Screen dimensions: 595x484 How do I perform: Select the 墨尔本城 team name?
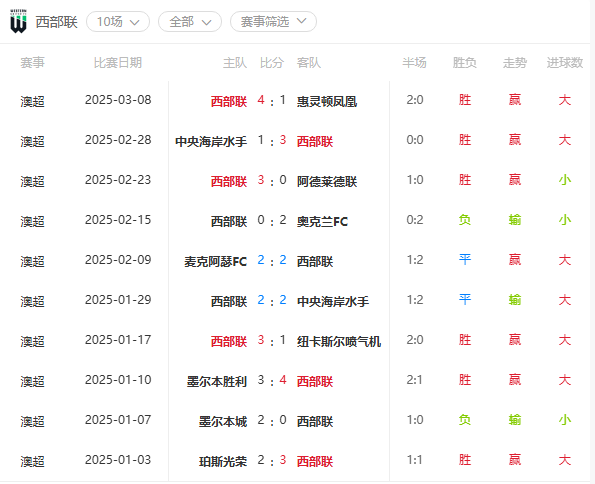click(x=223, y=421)
